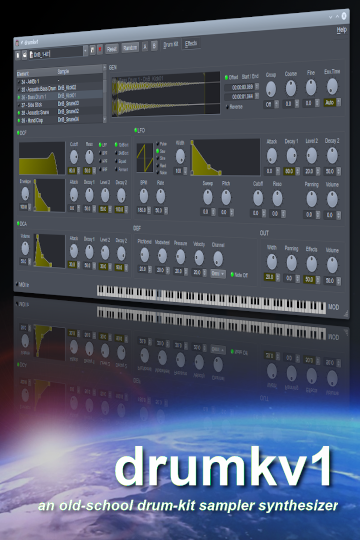Image resolution: width=360 pixels, height=540 pixels.
Task: Open the preset name dropdown arrow
Action: coord(85,51)
